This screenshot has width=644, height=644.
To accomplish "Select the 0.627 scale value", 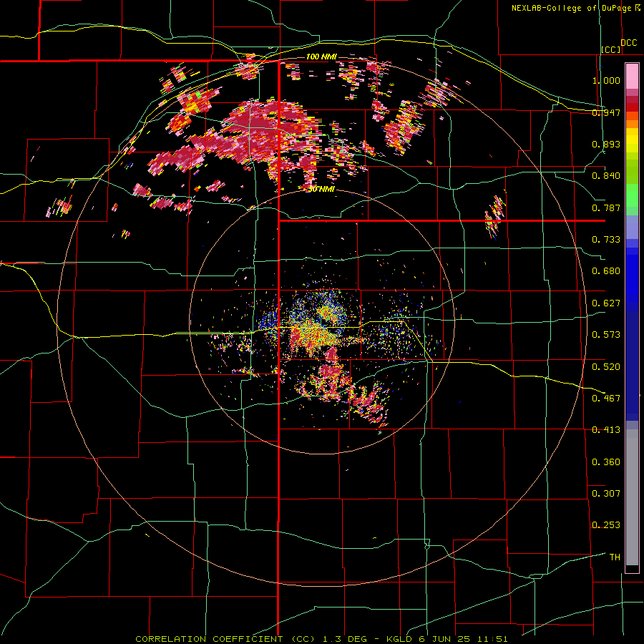I will (x=606, y=303).
